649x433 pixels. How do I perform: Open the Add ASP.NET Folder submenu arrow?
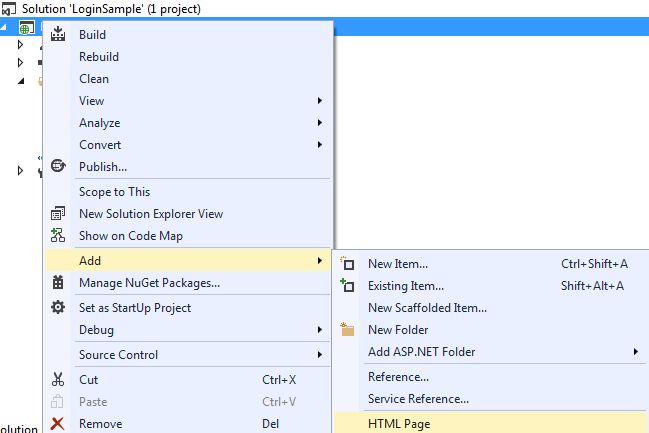[x=635, y=352]
